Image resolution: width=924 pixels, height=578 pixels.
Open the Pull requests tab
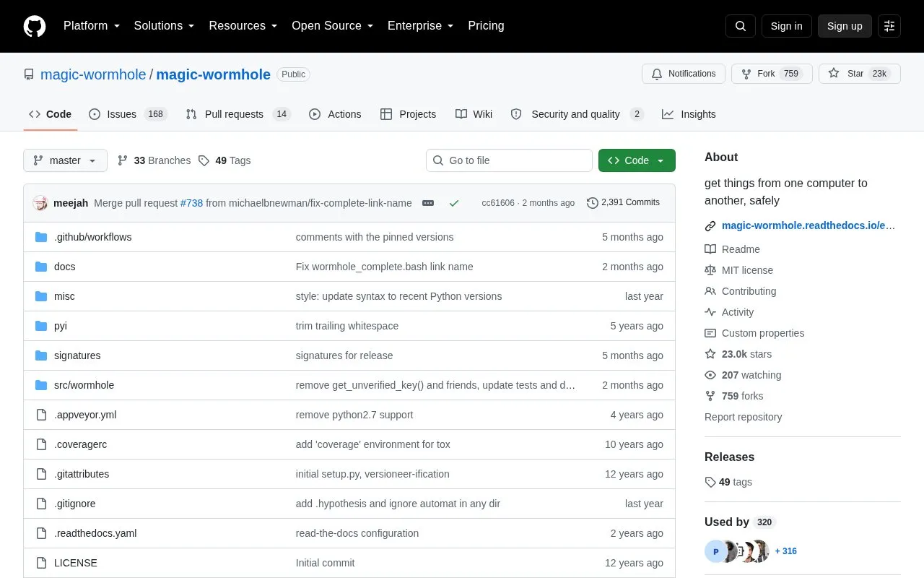click(237, 114)
